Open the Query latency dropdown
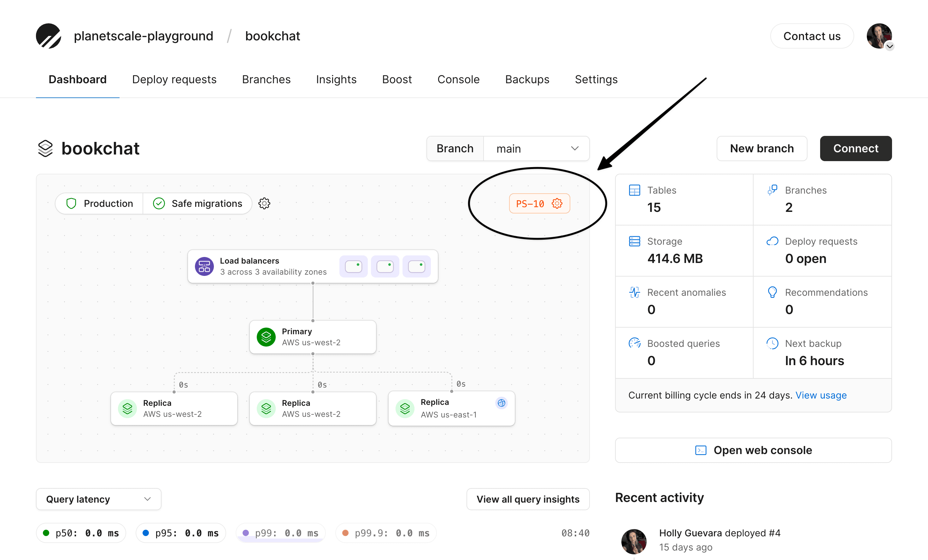Viewport: 928px width, 560px height. tap(99, 499)
